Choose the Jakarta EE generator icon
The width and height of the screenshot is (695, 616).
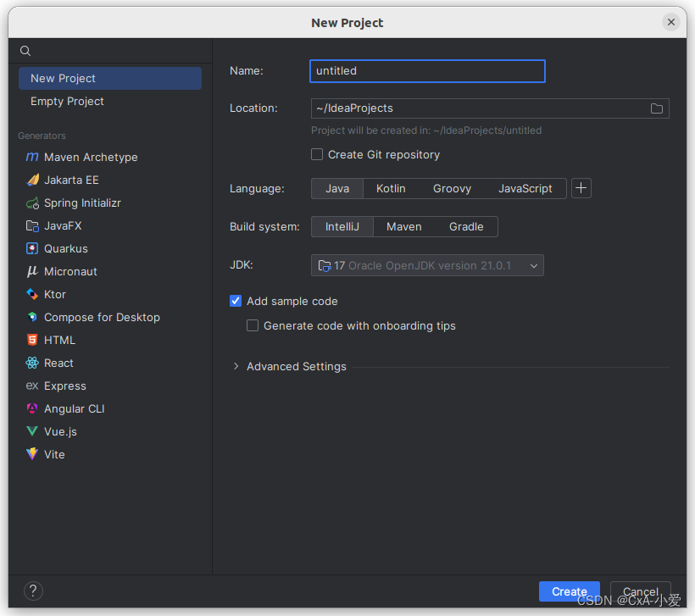(x=32, y=180)
